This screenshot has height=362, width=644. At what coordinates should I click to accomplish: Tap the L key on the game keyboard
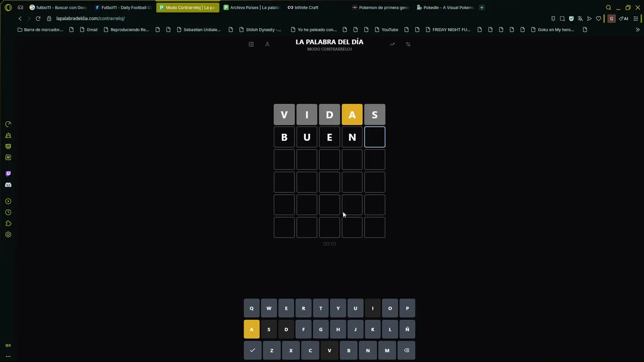point(390,329)
